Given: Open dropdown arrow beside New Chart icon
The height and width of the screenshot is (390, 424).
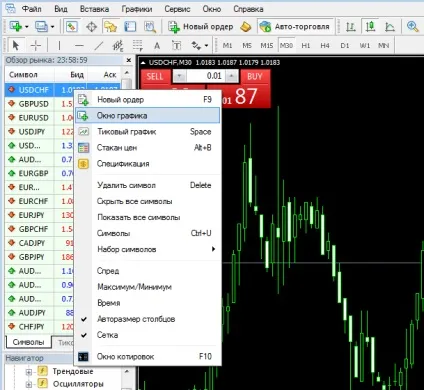Looking at the screenshot, I should pos(27,27).
